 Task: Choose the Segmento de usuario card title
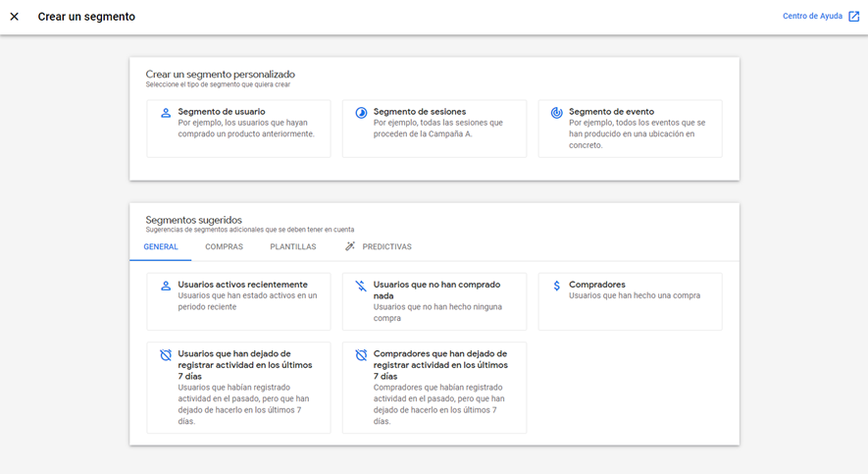tap(222, 111)
